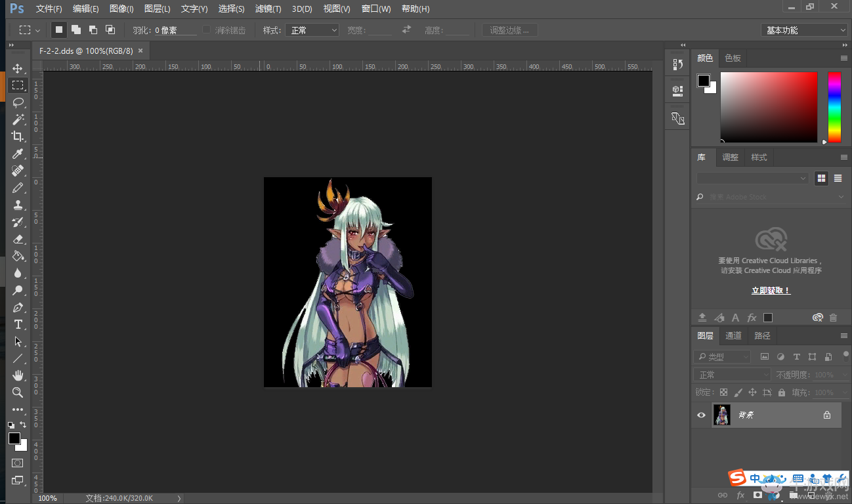Select the Clone Stamp tool

18,205
